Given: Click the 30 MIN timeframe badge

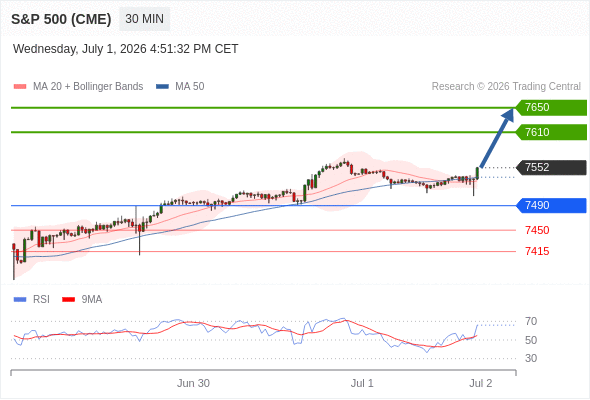Looking at the screenshot, I should pyautogui.click(x=144, y=19).
